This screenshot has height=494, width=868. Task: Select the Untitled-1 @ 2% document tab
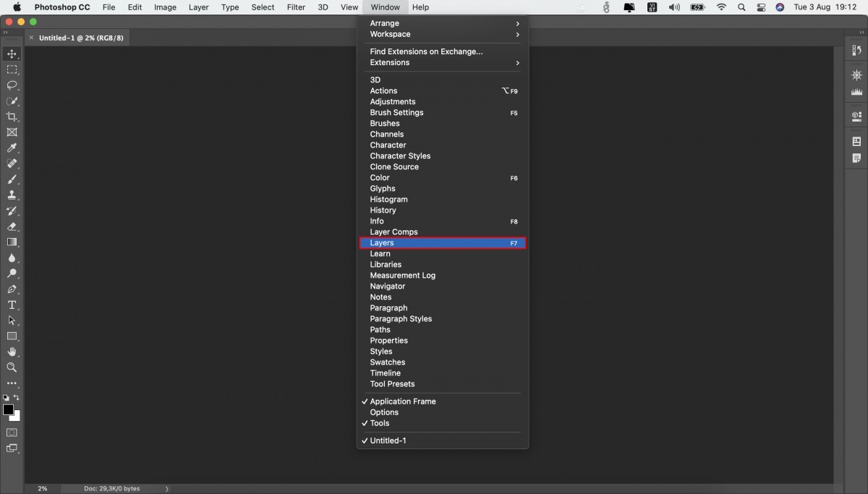[x=81, y=38]
